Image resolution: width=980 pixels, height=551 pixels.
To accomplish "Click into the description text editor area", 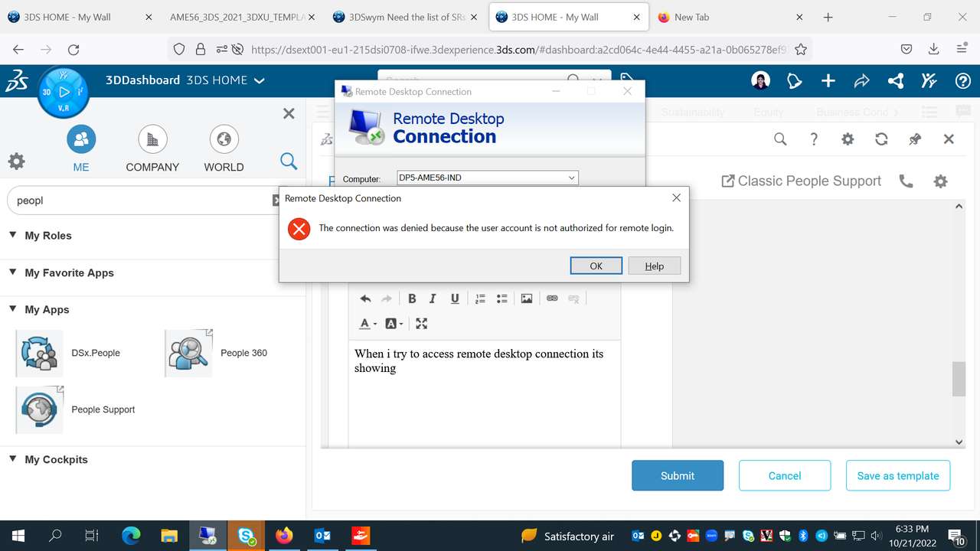I will click(484, 393).
